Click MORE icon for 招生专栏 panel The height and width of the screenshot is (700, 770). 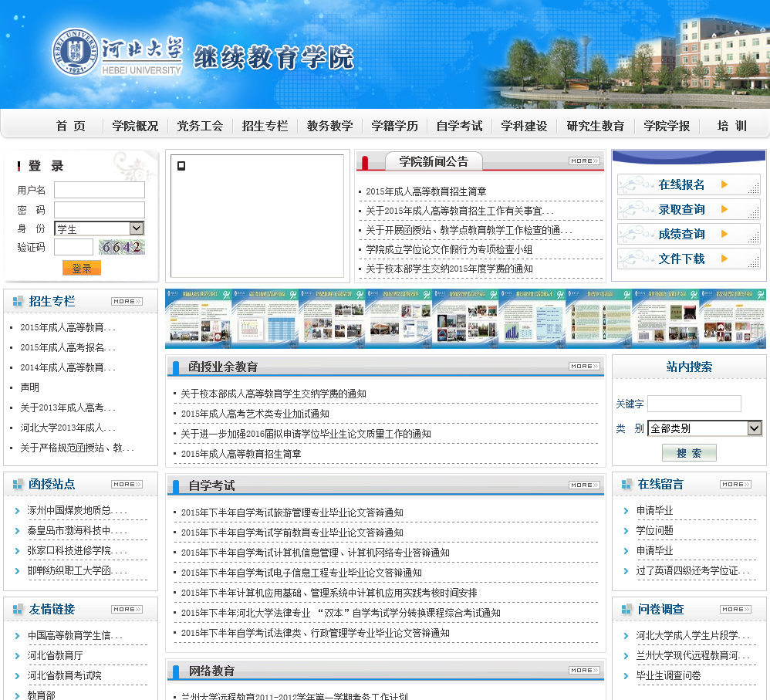[127, 302]
